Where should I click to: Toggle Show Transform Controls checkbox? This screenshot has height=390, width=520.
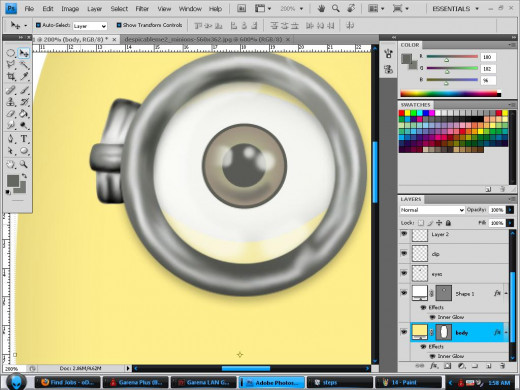[119, 25]
